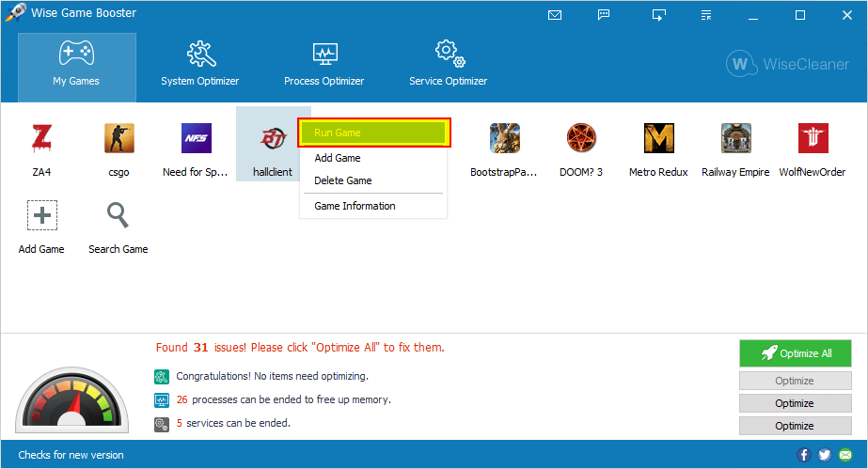This screenshot has width=868, height=469.
Task: Click '5 services can be ended' text
Action: click(x=233, y=423)
